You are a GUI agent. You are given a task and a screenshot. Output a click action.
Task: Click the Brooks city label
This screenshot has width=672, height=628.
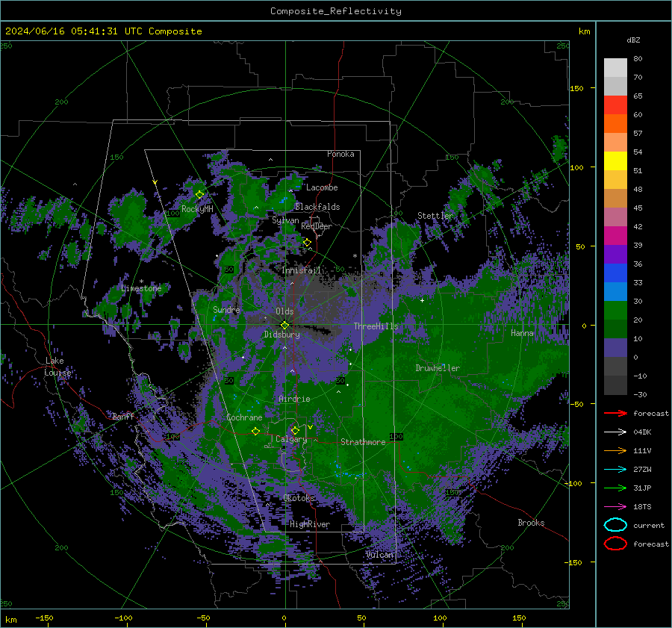click(x=531, y=523)
